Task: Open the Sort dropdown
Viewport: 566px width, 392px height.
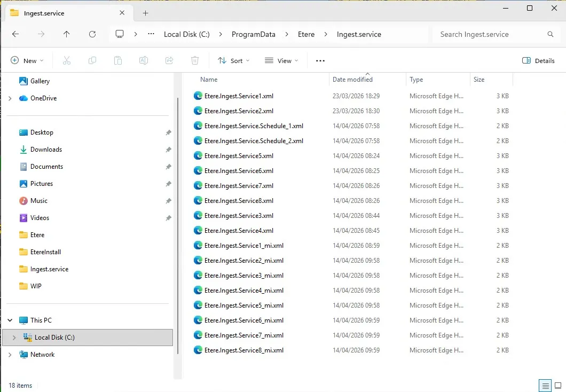Action: point(233,61)
